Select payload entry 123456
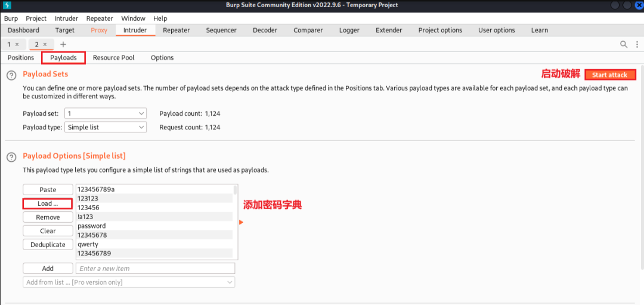 coord(154,208)
